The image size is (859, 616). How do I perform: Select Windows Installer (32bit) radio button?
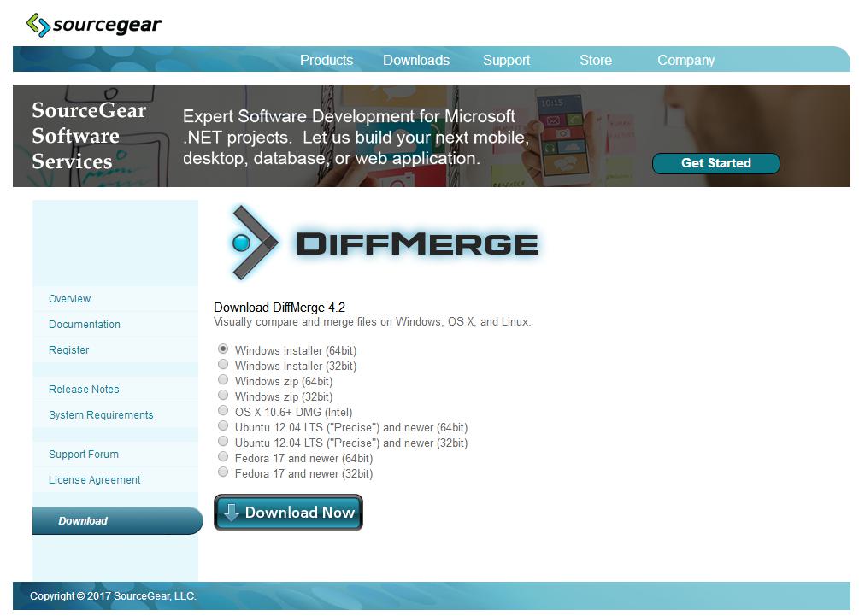(223, 364)
